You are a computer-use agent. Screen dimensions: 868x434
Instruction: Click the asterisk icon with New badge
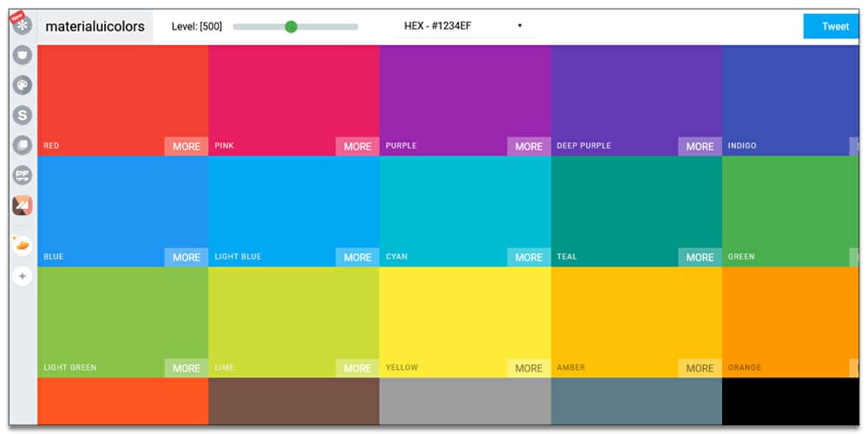(x=23, y=25)
